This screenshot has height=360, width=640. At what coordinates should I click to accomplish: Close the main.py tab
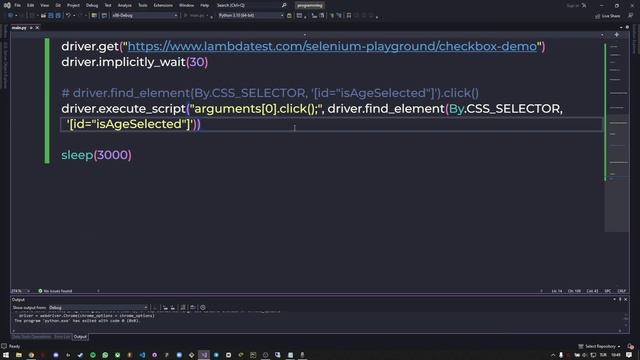[37, 28]
